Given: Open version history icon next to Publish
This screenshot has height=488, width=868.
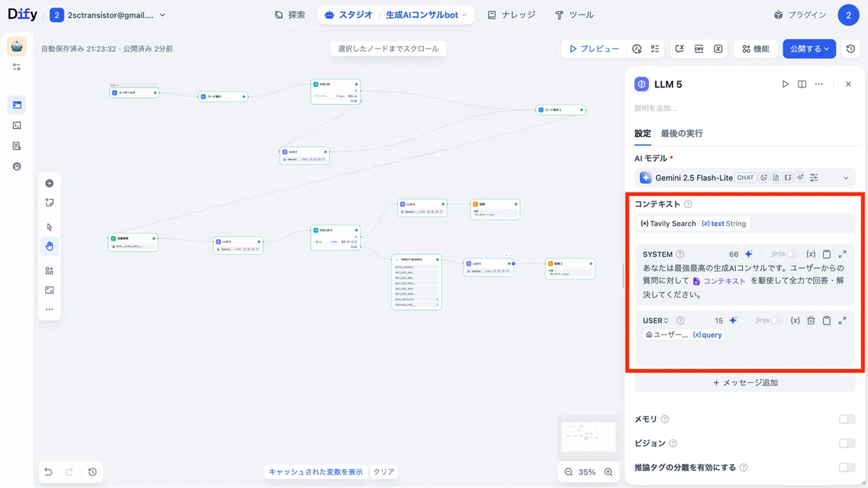Looking at the screenshot, I should pyautogui.click(x=851, y=49).
